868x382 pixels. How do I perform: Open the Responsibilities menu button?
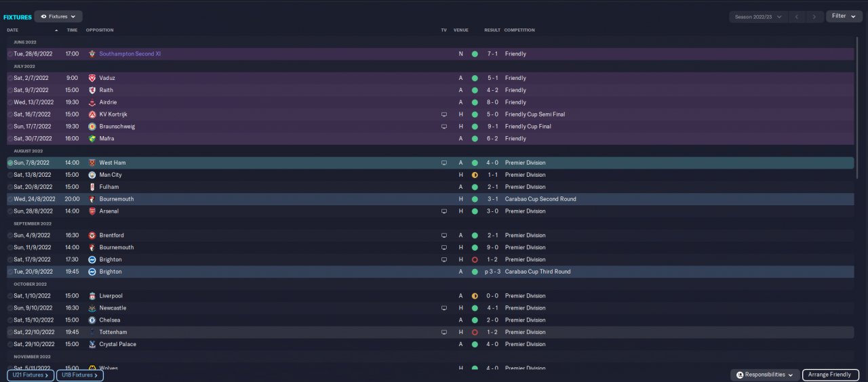tap(765, 375)
